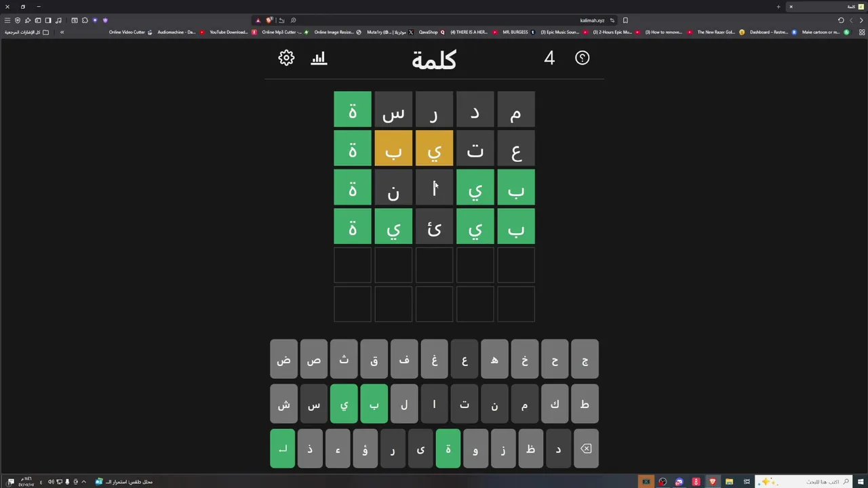868x488 pixels.
Task: Open the game settings gear
Action: pyautogui.click(x=286, y=58)
